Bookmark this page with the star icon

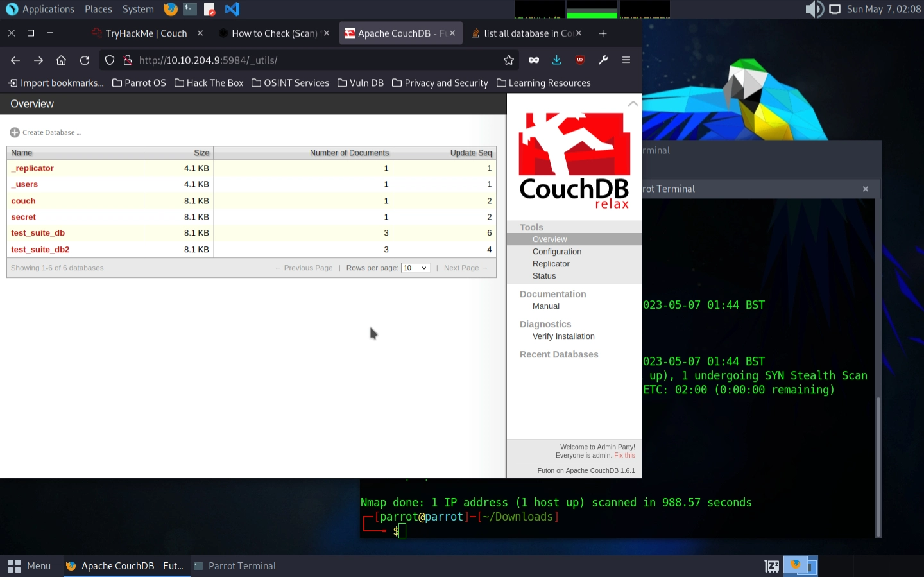(x=509, y=60)
